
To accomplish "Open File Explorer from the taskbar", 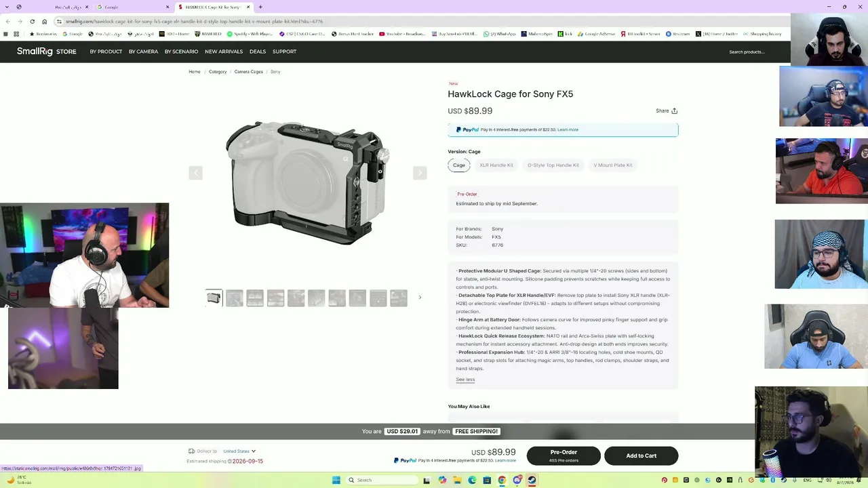I will tap(457, 480).
